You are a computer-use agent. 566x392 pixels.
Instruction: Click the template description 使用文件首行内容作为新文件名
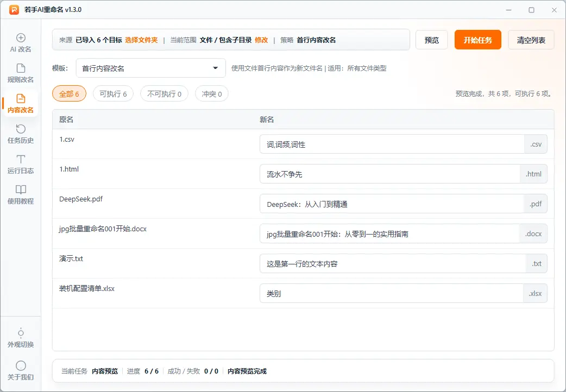coord(277,68)
